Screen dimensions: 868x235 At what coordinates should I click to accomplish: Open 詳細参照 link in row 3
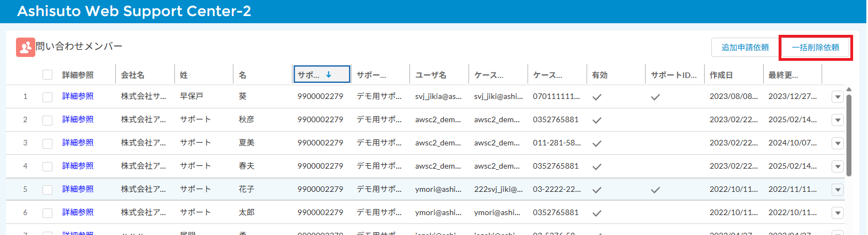78,143
